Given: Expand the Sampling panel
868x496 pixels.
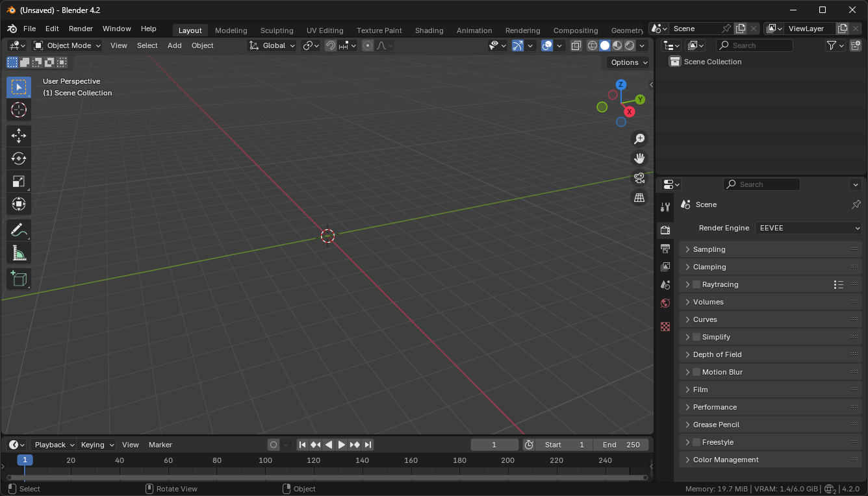Looking at the screenshot, I should [771, 249].
